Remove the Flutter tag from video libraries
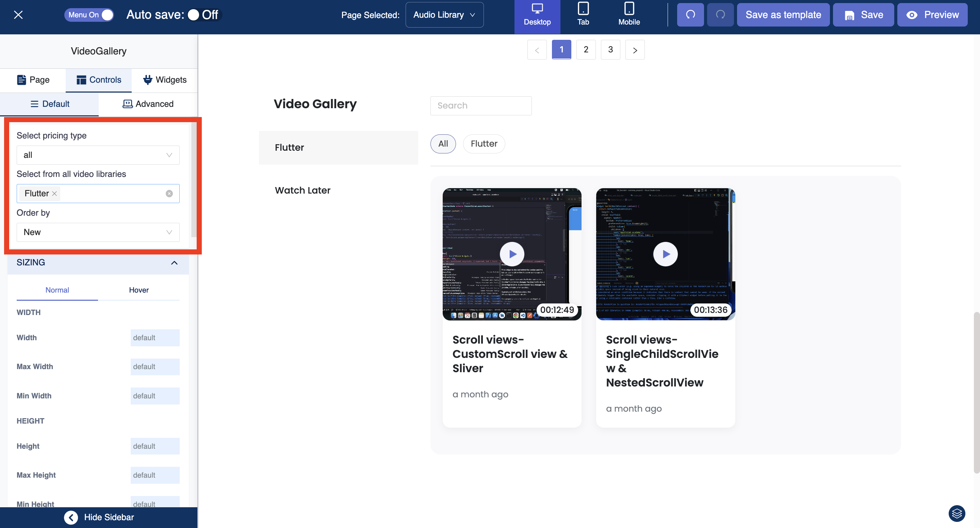Viewport: 980px width, 528px height. pyautogui.click(x=54, y=194)
